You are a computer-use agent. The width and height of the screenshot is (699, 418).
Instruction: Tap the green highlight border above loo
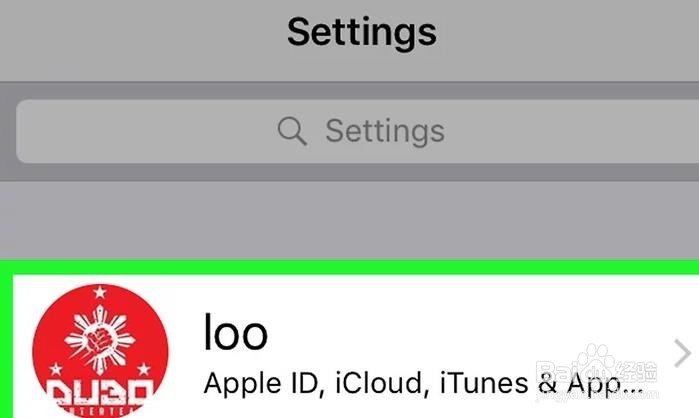pyautogui.click(x=350, y=267)
